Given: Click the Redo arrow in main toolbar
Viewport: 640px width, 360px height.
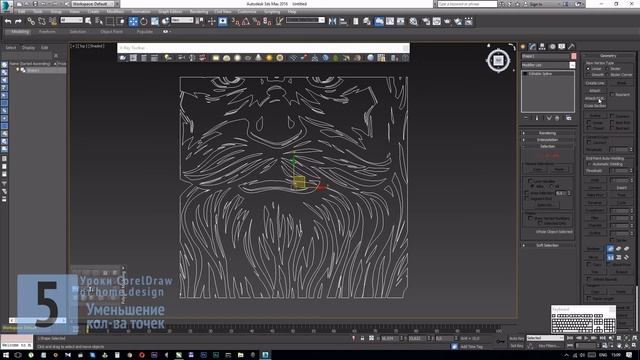Looking at the screenshot, I should pos(18,21).
